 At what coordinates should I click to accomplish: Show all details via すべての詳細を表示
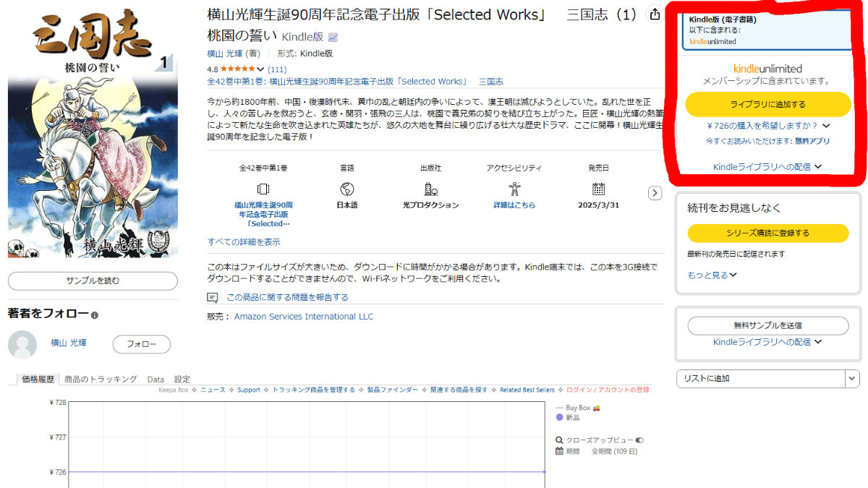pos(244,242)
